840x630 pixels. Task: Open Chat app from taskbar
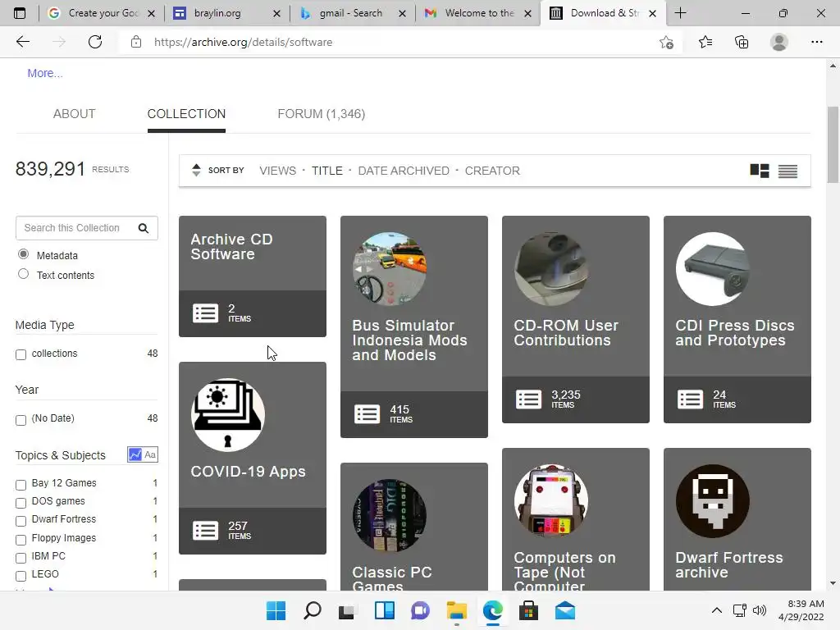(x=420, y=610)
